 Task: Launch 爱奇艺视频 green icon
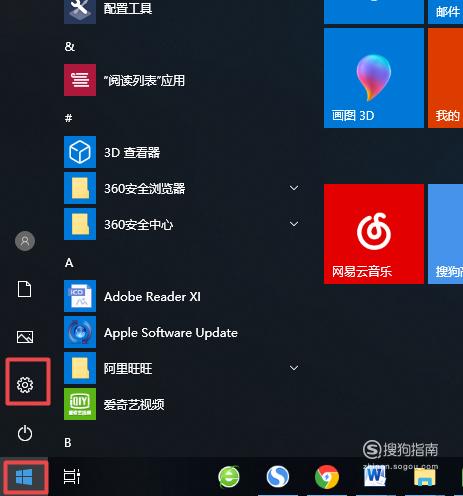pos(80,404)
